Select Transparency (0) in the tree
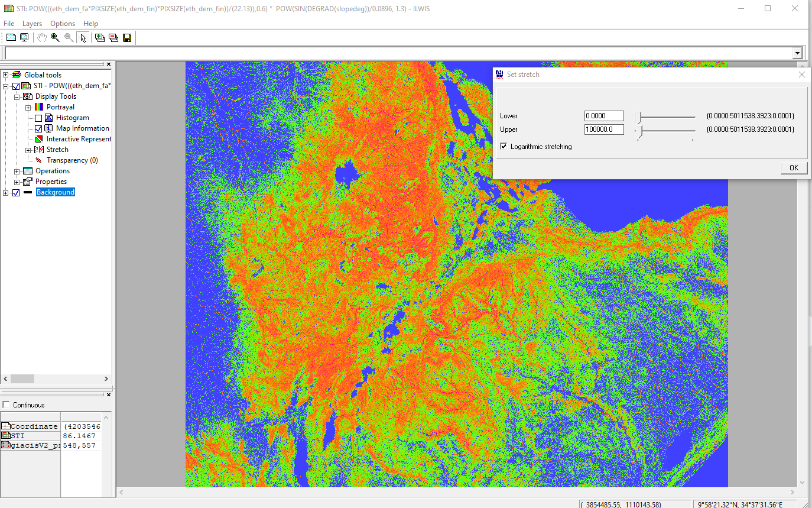 point(72,160)
